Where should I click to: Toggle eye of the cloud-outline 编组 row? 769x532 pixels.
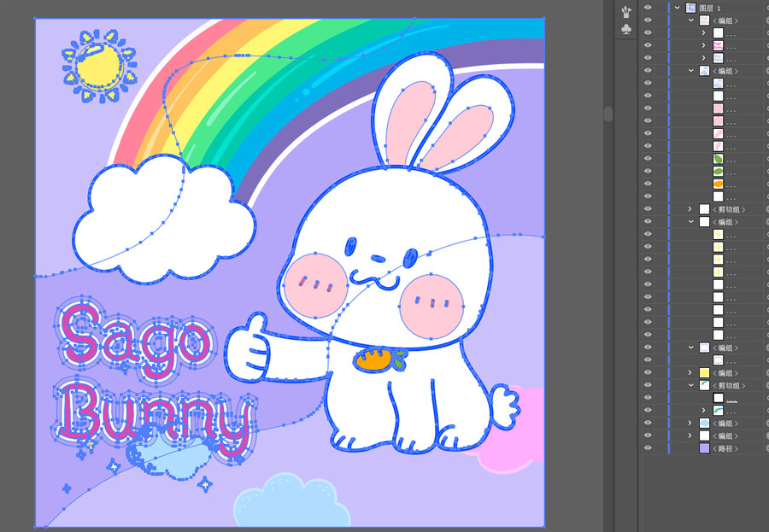[648, 348]
